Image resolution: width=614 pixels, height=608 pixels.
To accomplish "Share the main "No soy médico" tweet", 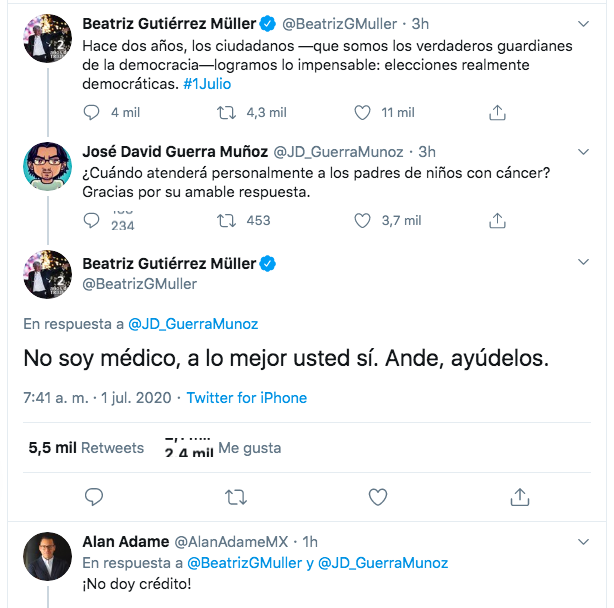I will tap(520, 496).
